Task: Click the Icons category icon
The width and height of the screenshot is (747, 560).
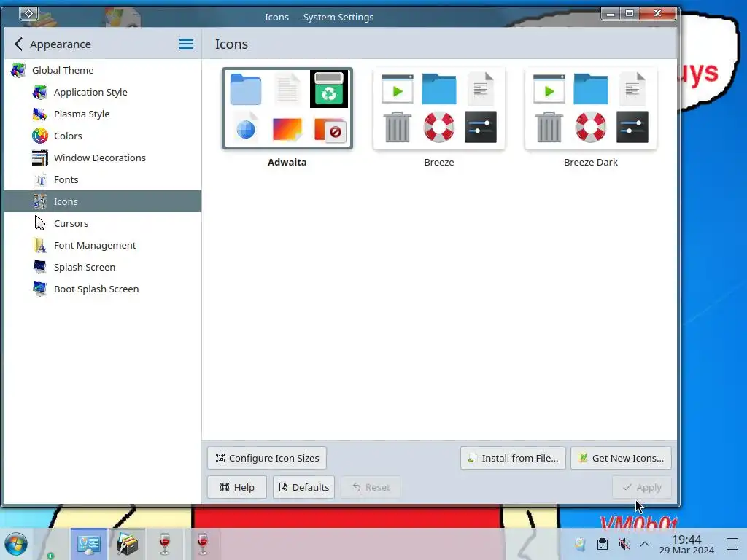Action: tap(40, 201)
